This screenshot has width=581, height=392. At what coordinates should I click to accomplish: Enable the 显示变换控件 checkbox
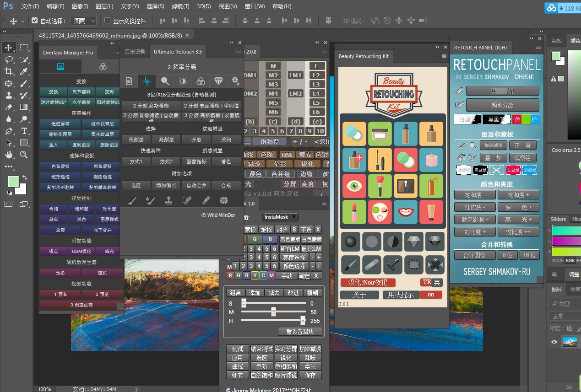[108, 21]
